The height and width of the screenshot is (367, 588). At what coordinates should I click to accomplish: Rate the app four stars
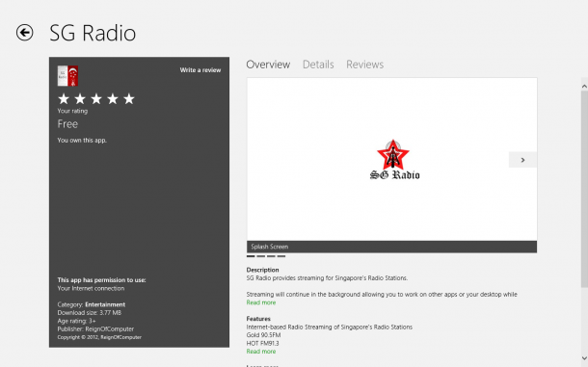click(x=113, y=99)
